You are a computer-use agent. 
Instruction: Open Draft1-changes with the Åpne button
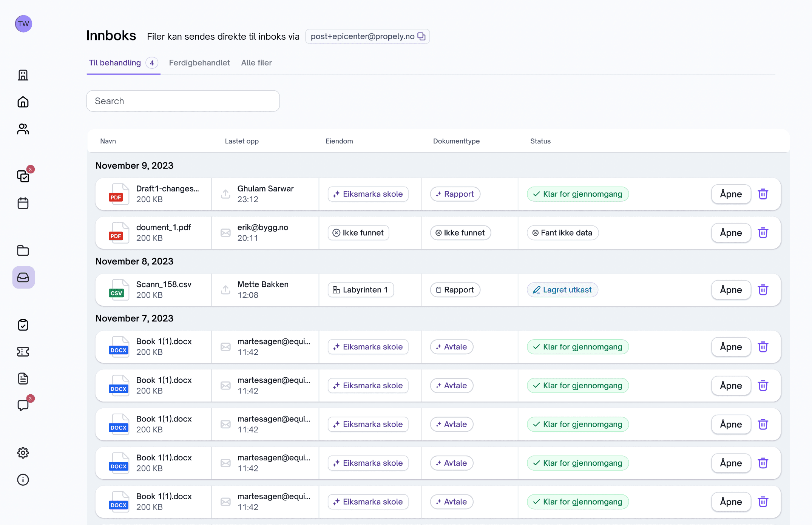[731, 194]
